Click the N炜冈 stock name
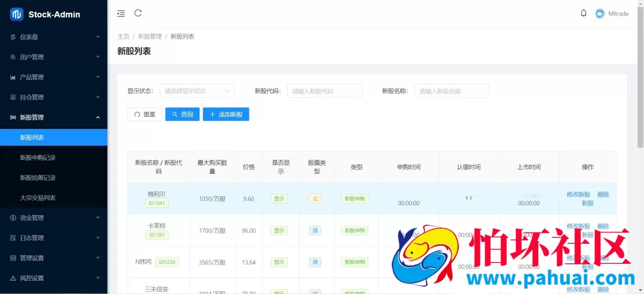 pos(143,262)
